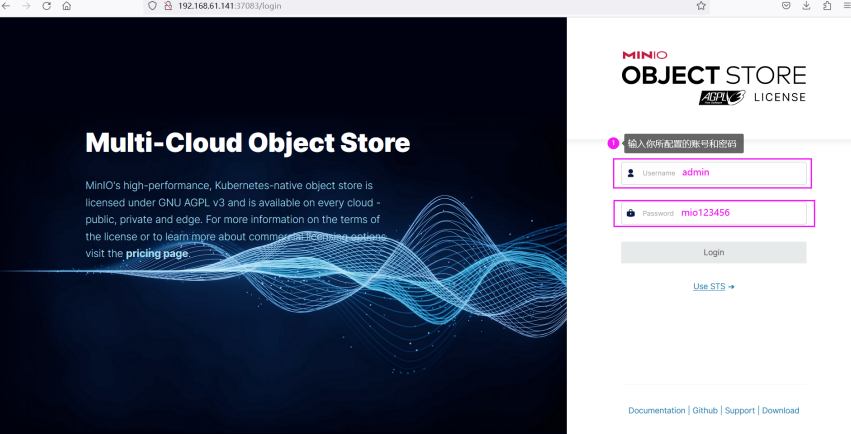Viewport: 851px width, 434px height.
Task: Click the insecure connection lock icon
Action: (x=168, y=6)
